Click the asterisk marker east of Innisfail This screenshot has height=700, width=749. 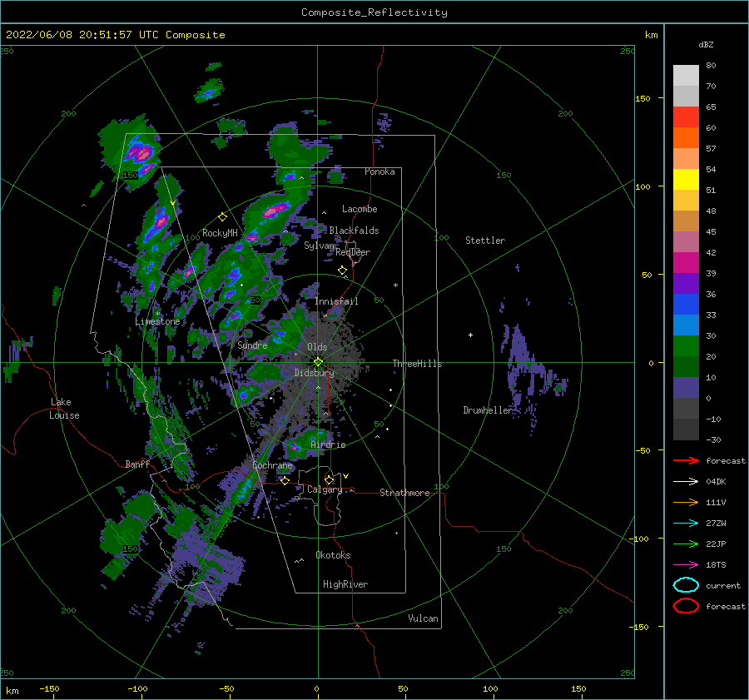point(395,285)
